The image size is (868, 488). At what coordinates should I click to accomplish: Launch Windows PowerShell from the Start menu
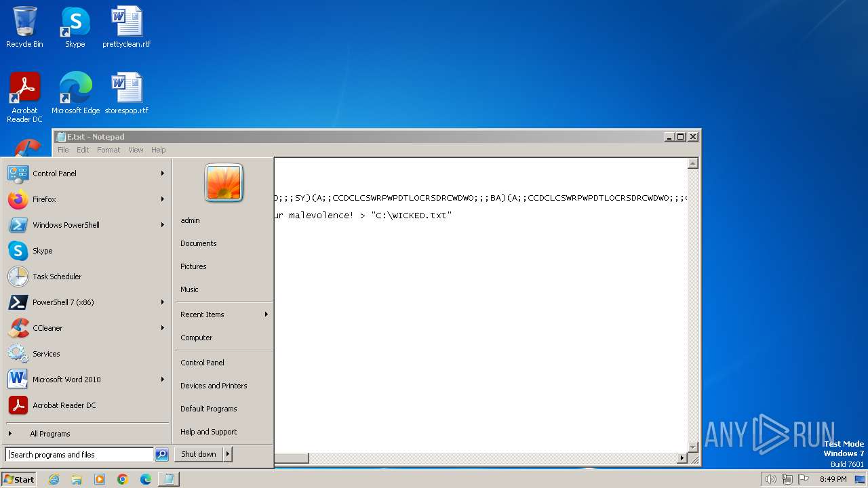86,225
